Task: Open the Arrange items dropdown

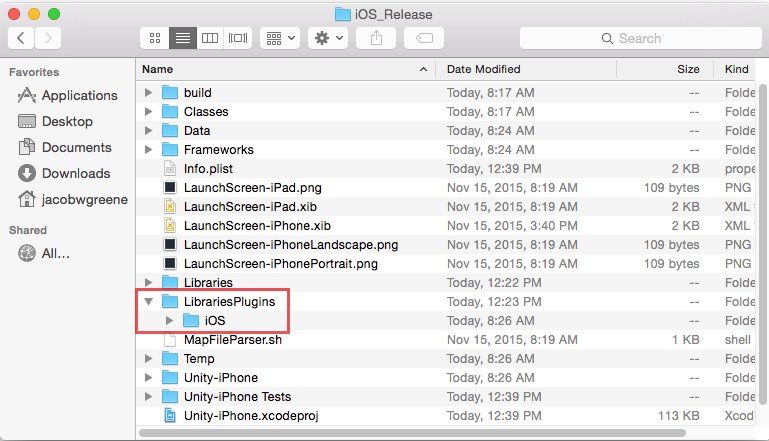Action: coord(279,38)
